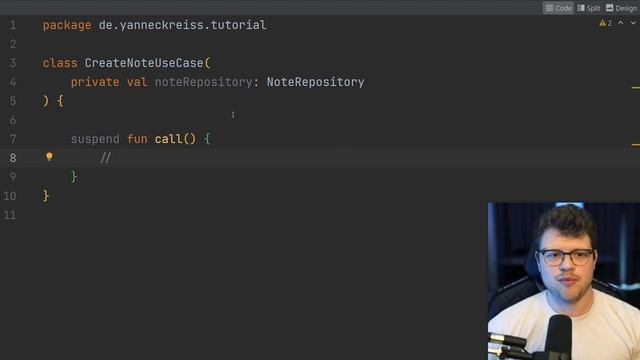Click the green closing brace on line 9
The width and height of the screenshot is (640, 360).
pyautogui.click(x=74, y=177)
